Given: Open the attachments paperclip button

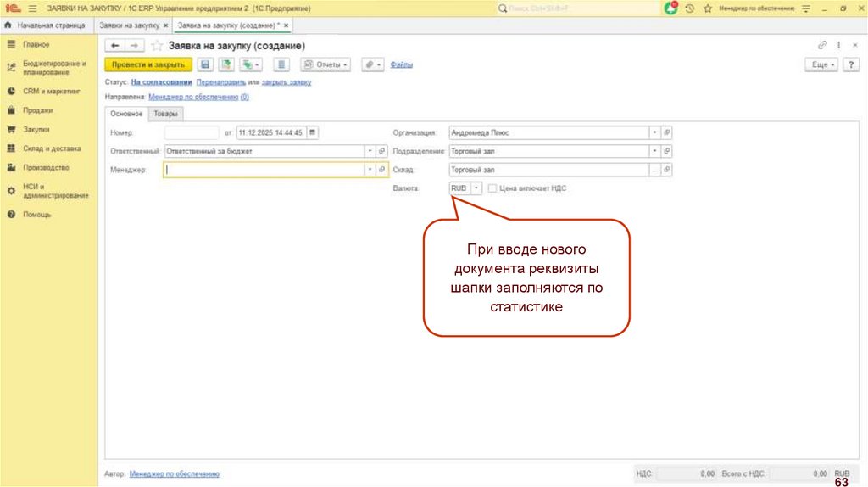Looking at the screenshot, I should point(372,64).
